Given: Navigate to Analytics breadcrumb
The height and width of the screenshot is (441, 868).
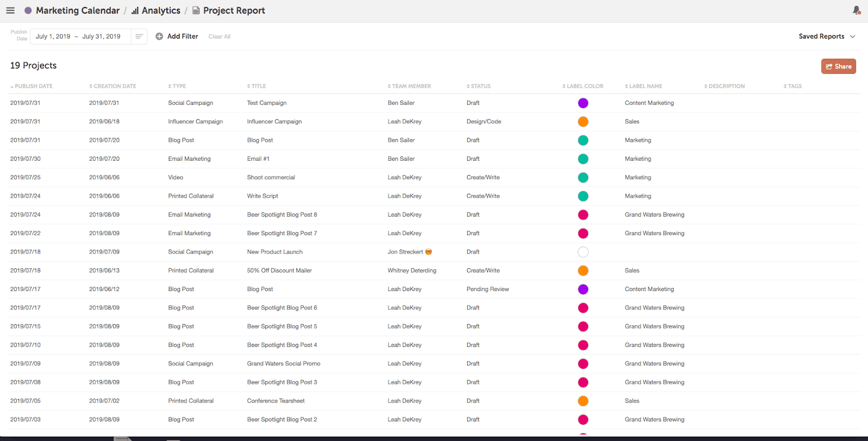Looking at the screenshot, I should pyautogui.click(x=161, y=11).
